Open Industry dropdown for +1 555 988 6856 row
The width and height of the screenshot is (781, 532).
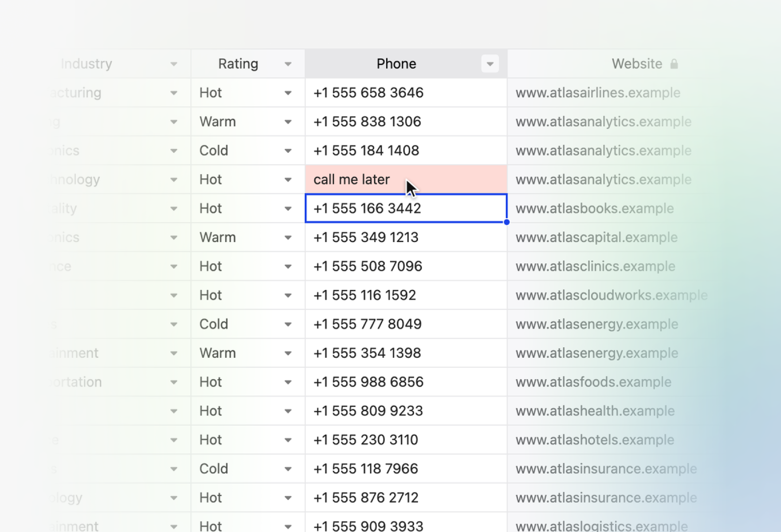tap(174, 382)
